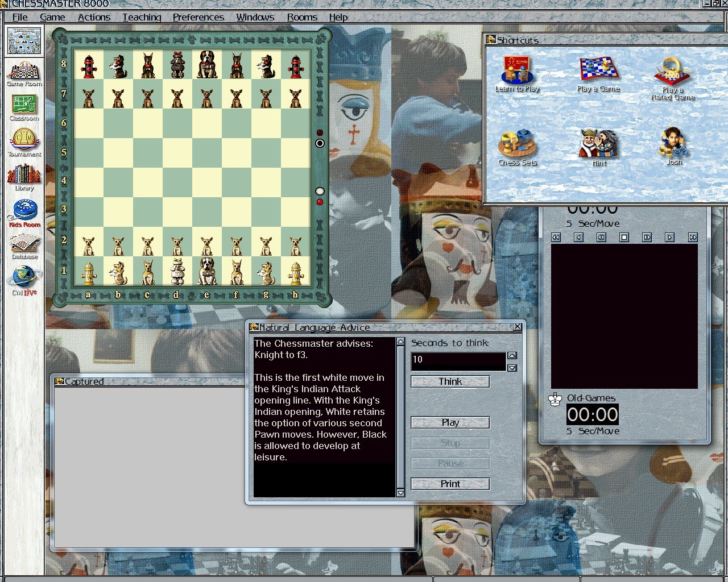Click the black pawn on e7
The image size is (728, 582).
tap(206, 97)
